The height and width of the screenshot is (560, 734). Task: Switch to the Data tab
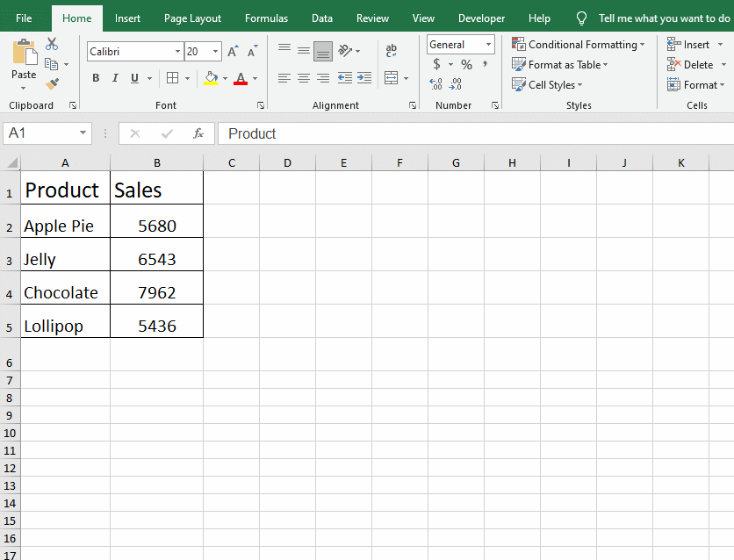(322, 18)
